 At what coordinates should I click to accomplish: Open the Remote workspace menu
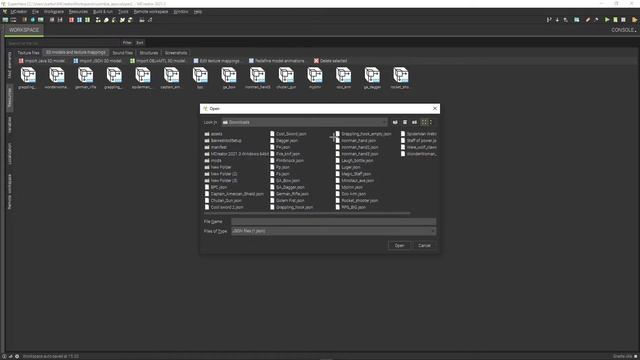point(151,12)
